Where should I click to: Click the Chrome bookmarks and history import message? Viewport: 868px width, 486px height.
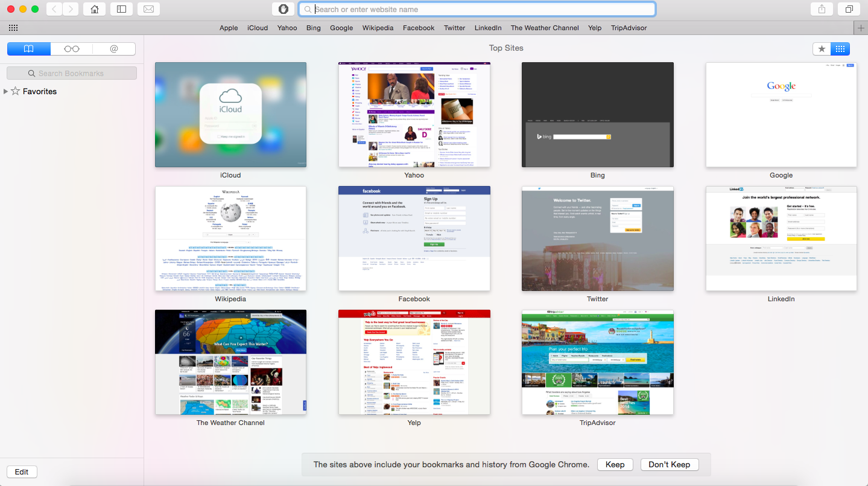(451, 465)
